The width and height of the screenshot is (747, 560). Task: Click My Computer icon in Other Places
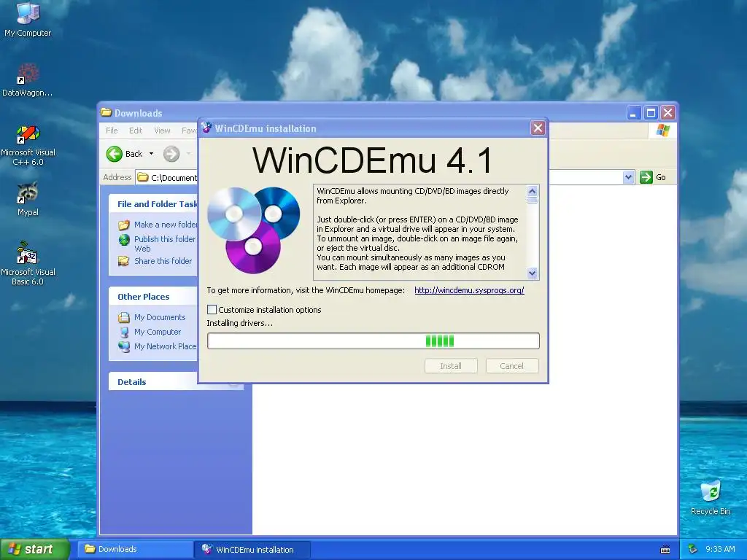coord(124,332)
